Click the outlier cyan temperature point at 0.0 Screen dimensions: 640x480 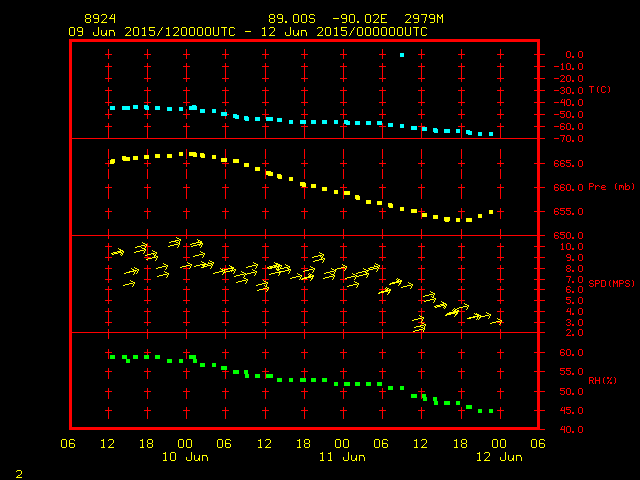point(402,55)
